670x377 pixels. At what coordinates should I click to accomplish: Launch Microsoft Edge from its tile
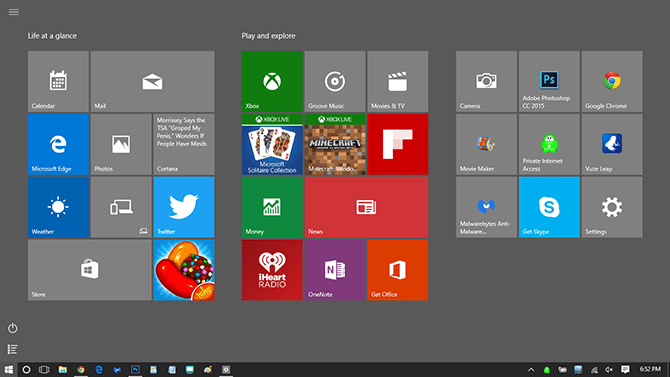58,144
